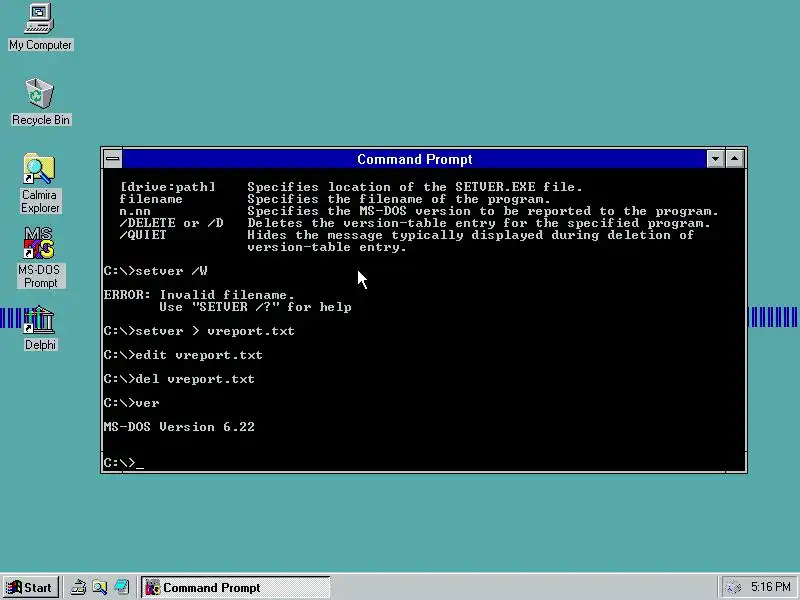Select the Recycle Bin desktop icon
The image size is (800, 600).
[x=40, y=101]
